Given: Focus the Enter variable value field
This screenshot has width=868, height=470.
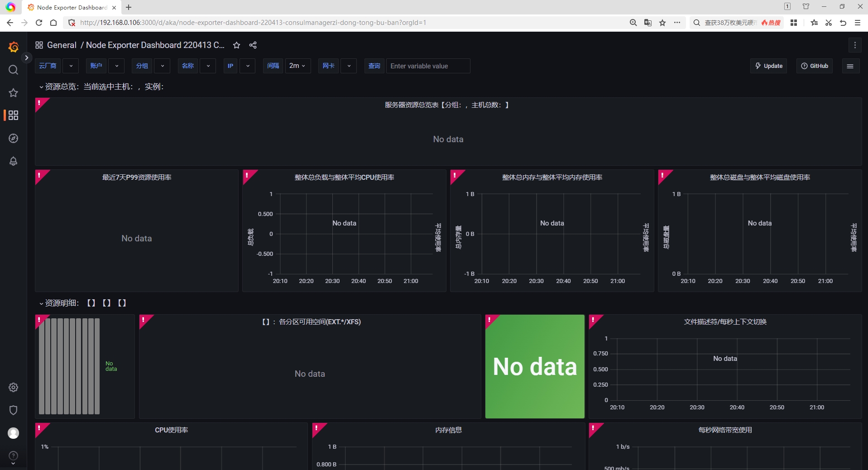Looking at the screenshot, I should (428, 66).
